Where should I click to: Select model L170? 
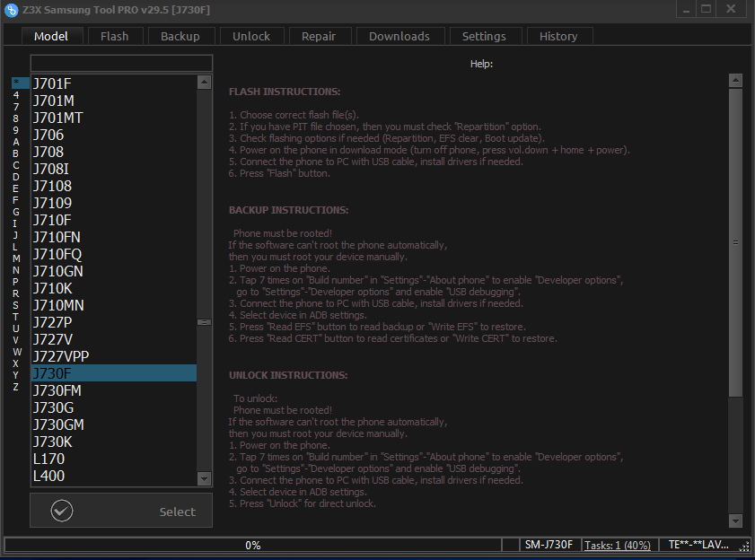[114, 459]
